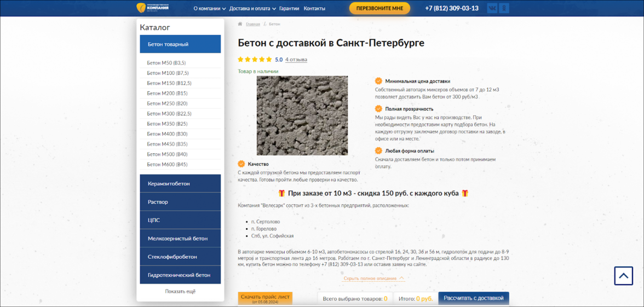The height and width of the screenshot is (307, 644).
Task: Open the Odnoklassniki social icon
Action: (x=504, y=8)
